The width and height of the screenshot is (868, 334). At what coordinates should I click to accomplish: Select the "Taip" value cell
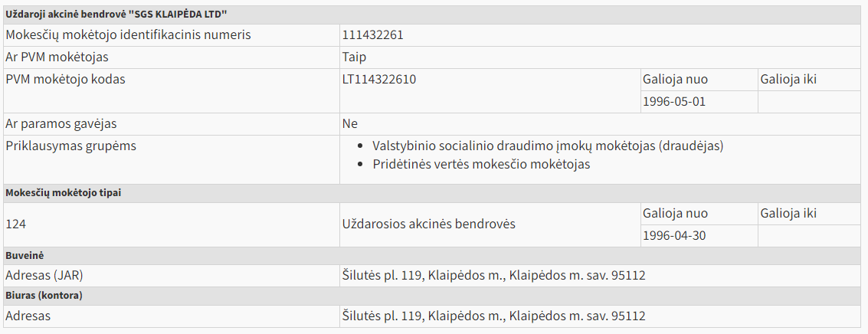click(x=355, y=57)
